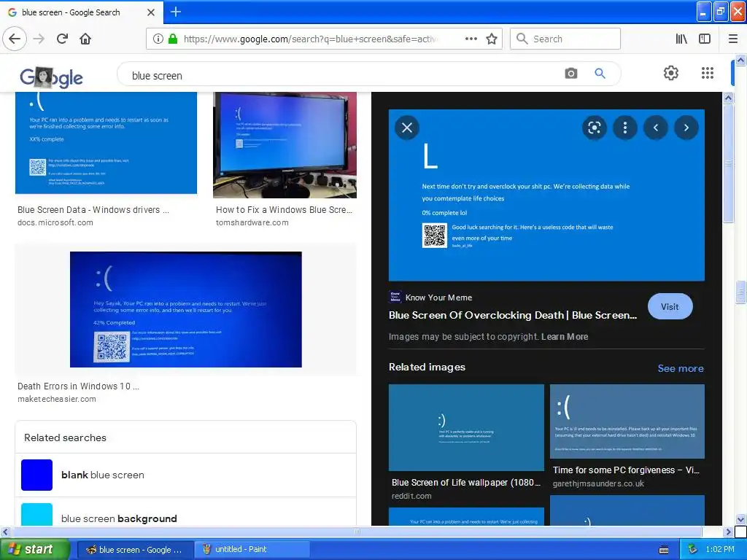Open the Google apps grid
Screen dimensions: 747x560
[x=708, y=73]
